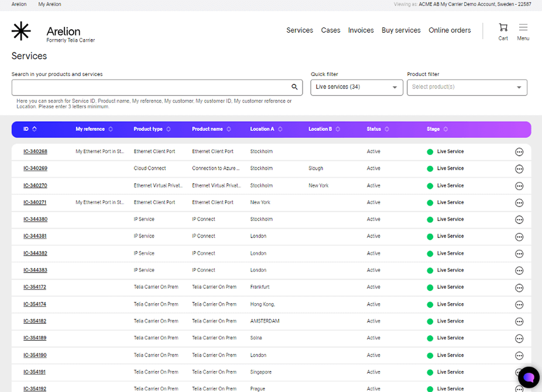Go to Services in top navigation
The image size is (542, 392).
coord(299,30)
